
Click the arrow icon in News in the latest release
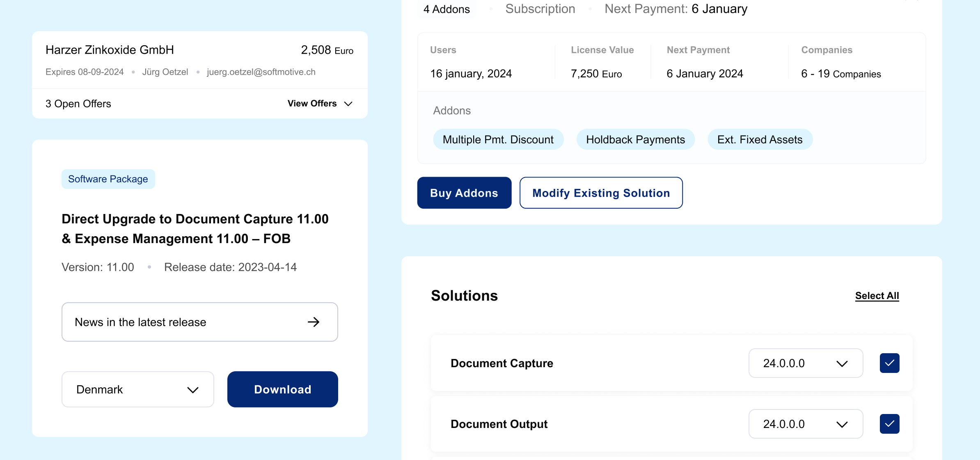tap(314, 322)
